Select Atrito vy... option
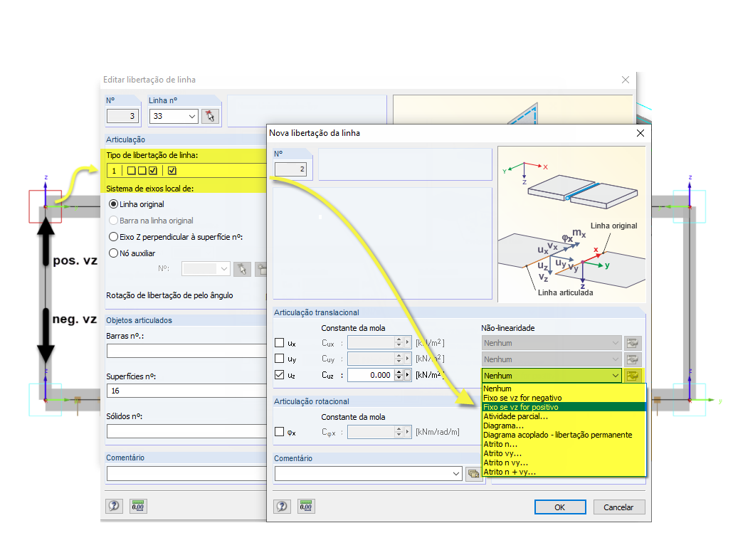The image size is (733, 560). (x=564, y=453)
